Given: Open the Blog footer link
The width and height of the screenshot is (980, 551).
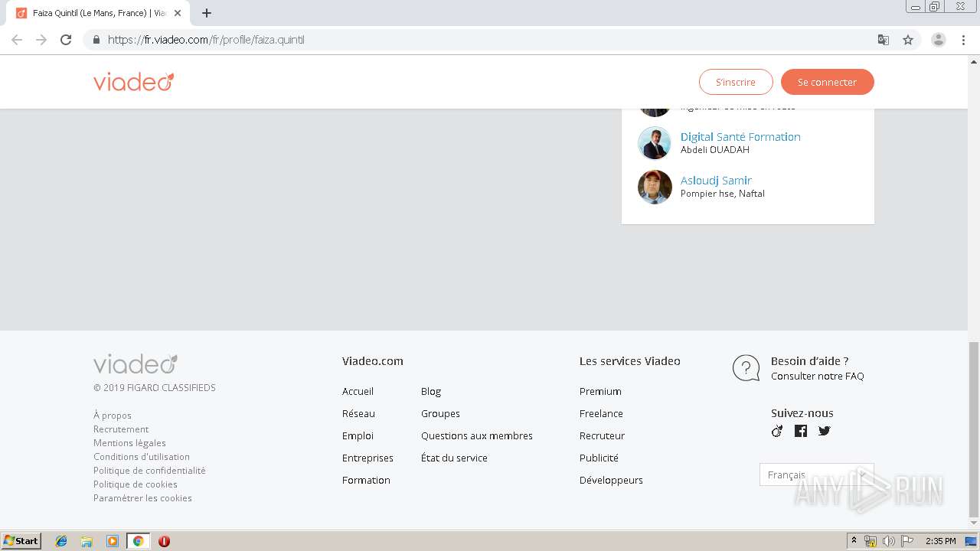Looking at the screenshot, I should 431,391.
